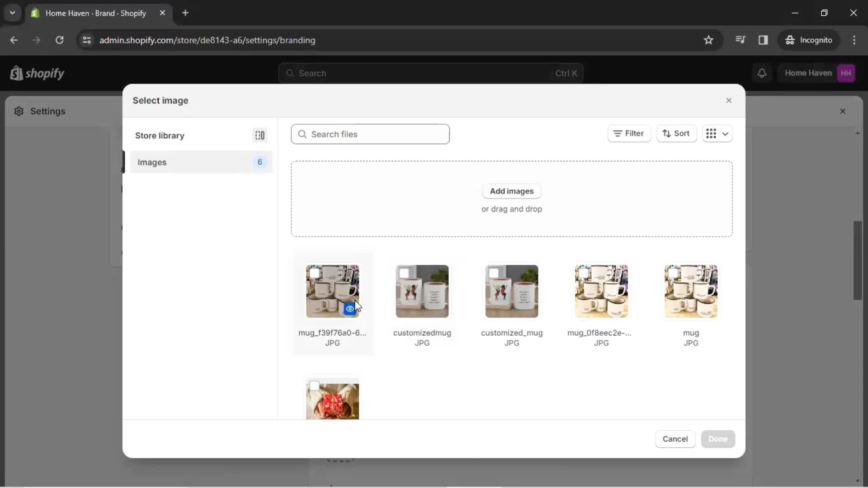The width and height of the screenshot is (868, 488).
Task: Click the Filter icon to filter images
Action: click(628, 133)
